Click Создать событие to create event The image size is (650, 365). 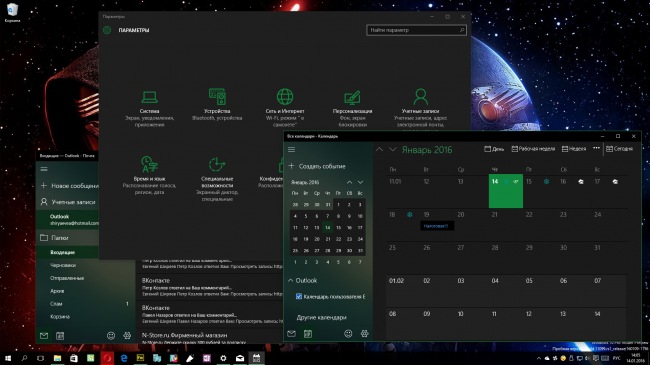318,166
